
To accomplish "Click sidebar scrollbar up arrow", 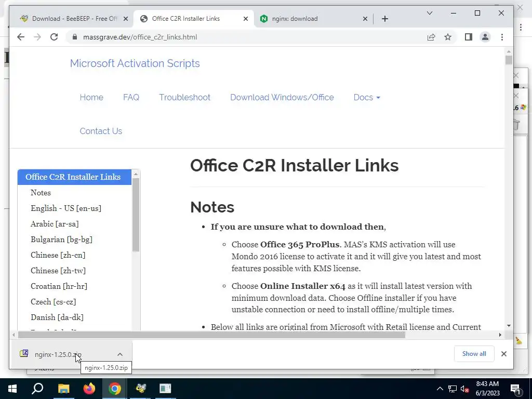I will (136, 174).
